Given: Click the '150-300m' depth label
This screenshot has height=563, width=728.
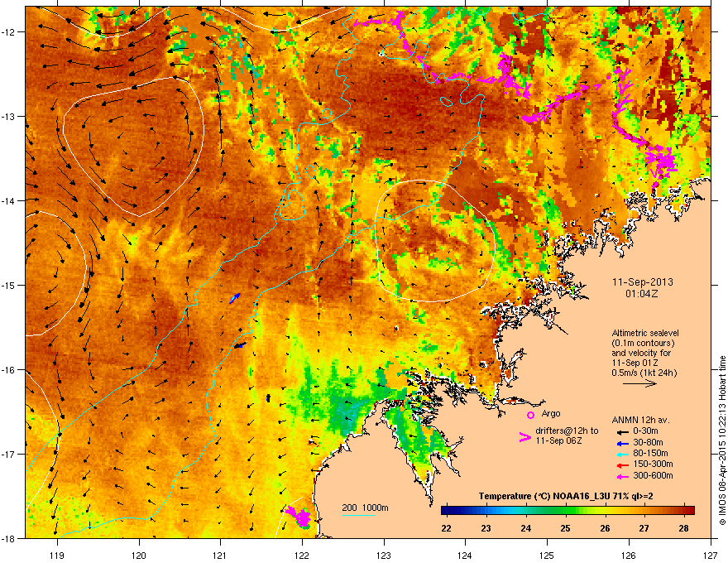Looking at the screenshot, I should [653, 464].
